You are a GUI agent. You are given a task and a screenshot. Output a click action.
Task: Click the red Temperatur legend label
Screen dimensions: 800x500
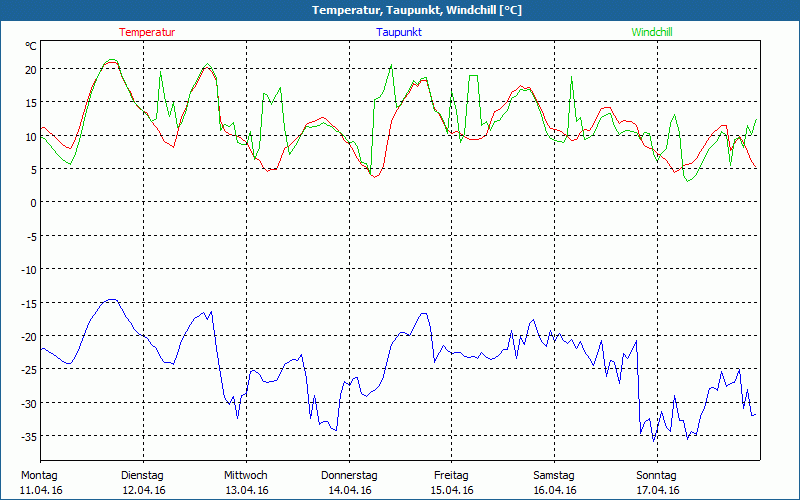(x=147, y=32)
